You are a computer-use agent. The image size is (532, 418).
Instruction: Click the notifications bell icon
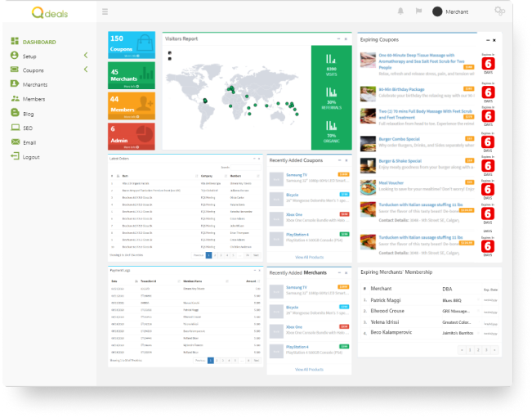point(400,11)
